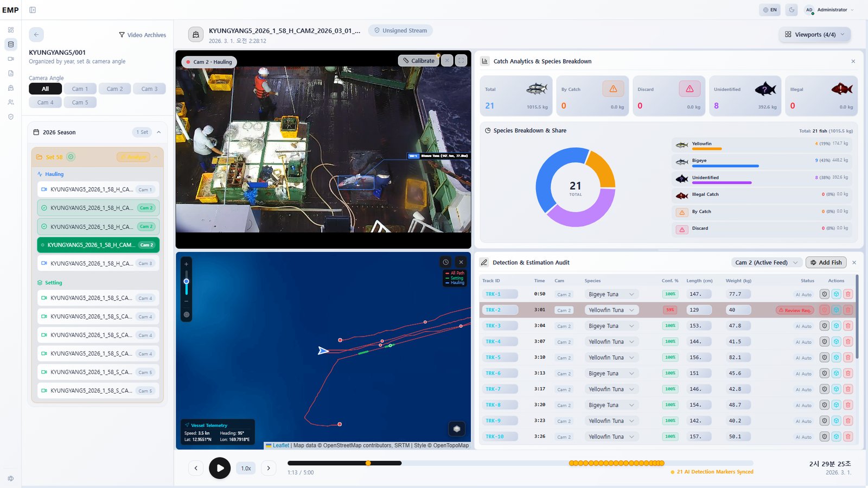
Task: Open the selected KYUNGYANG5 Cam 2 video item
Action: click(x=98, y=245)
